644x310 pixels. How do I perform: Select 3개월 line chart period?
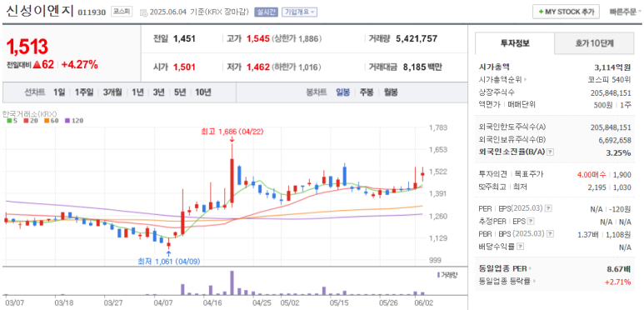[x=112, y=92]
